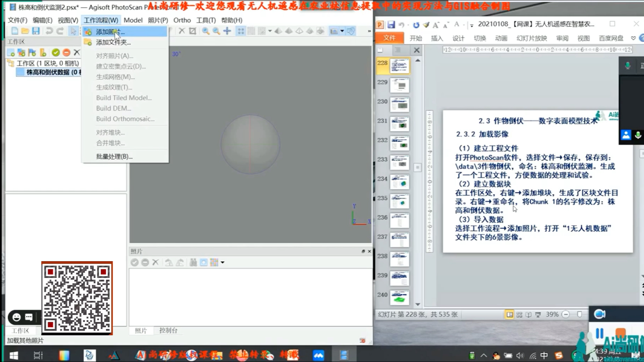The image size is (644, 362).
Task: Expand the toolbar overflow chevron
Action: click(x=369, y=31)
